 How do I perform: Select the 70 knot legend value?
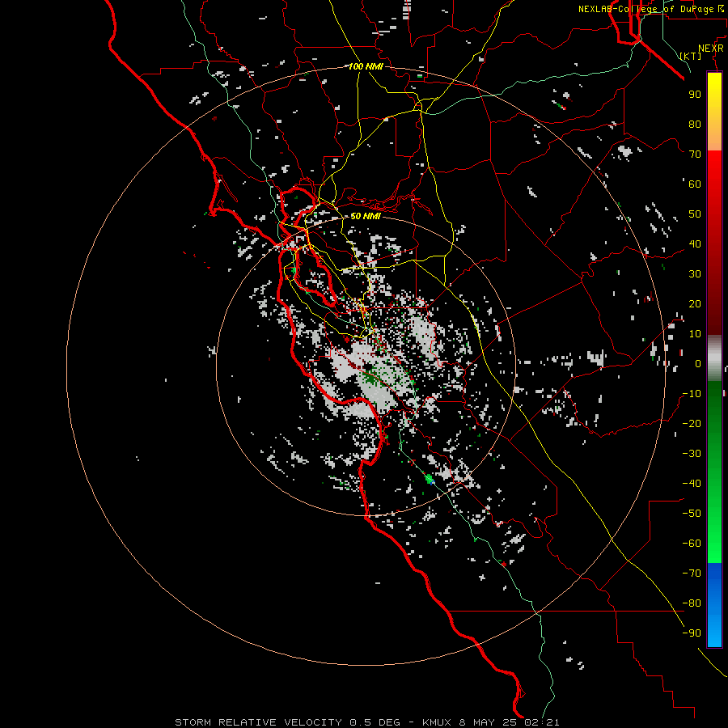pos(695,154)
